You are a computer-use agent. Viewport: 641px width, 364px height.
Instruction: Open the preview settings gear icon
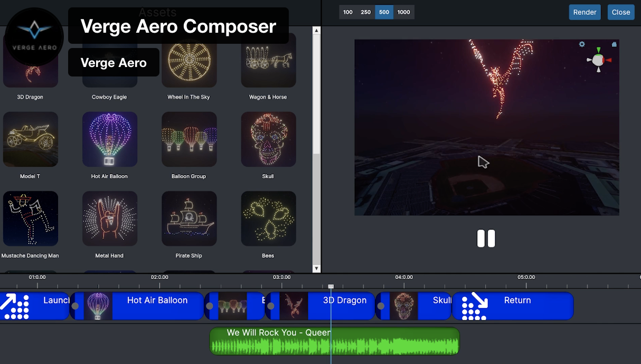[x=582, y=44]
